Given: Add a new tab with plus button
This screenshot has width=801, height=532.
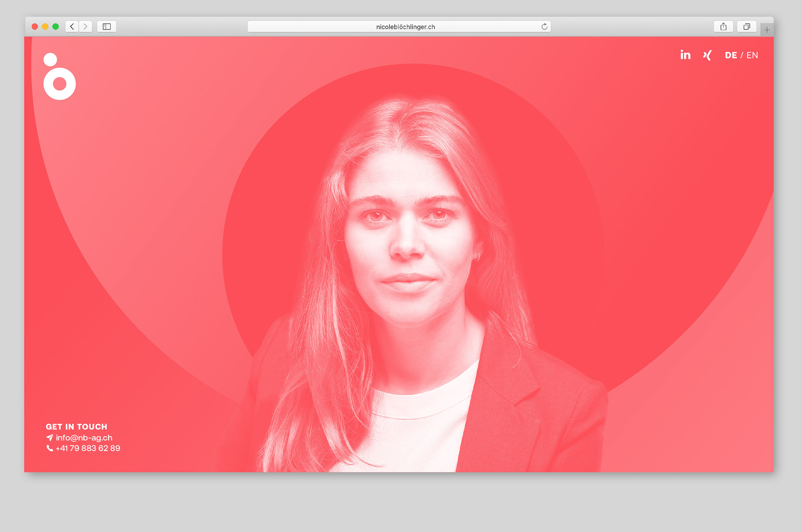Looking at the screenshot, I should click(x=767, y=30).
